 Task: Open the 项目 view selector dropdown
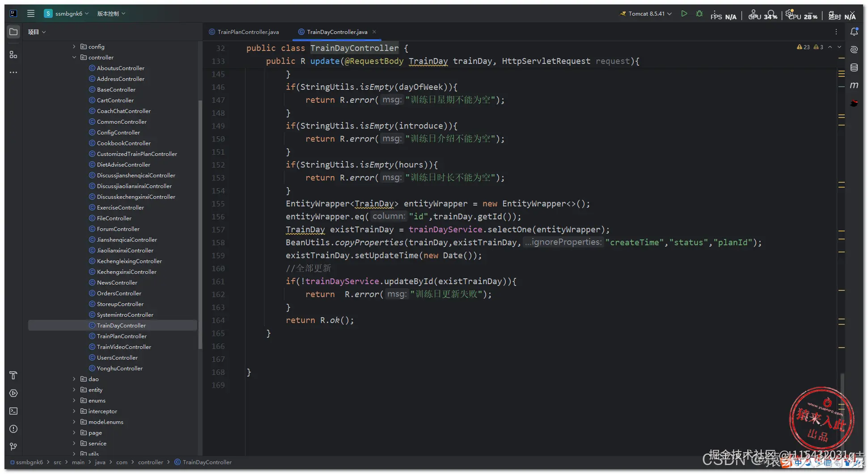click(37, 32)
